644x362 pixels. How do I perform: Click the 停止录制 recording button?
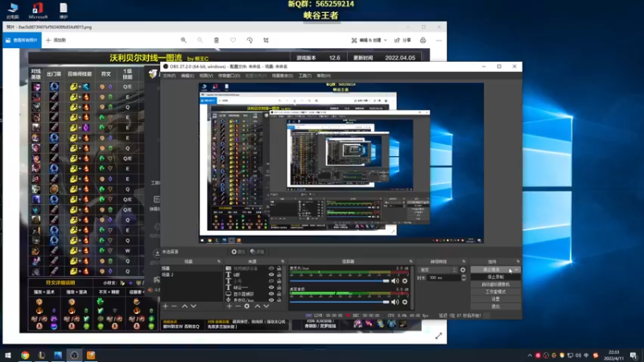click(496, 277)
